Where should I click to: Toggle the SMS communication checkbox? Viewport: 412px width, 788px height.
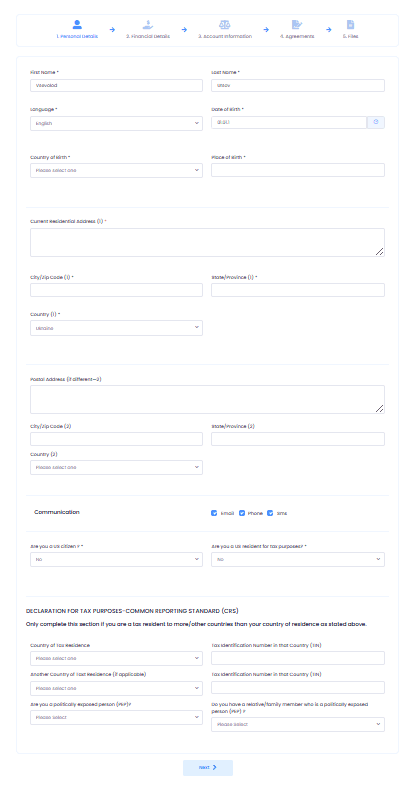[x=270, y=513]
